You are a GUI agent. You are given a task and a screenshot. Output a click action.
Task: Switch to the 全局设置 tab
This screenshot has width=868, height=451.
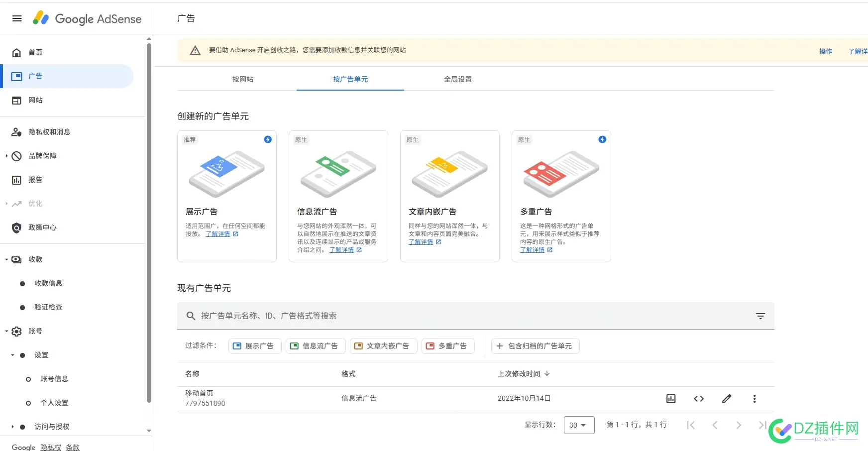point(458,79)
